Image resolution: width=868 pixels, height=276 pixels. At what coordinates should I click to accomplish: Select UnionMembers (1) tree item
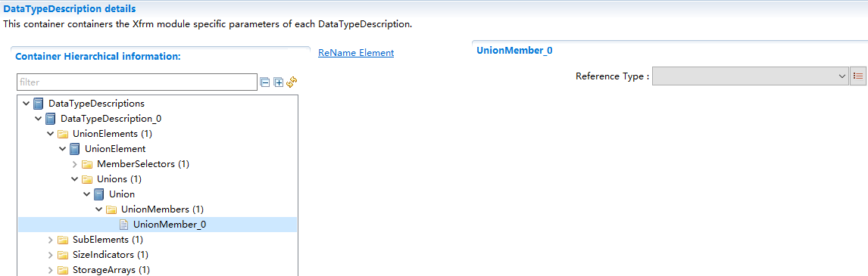163,209
